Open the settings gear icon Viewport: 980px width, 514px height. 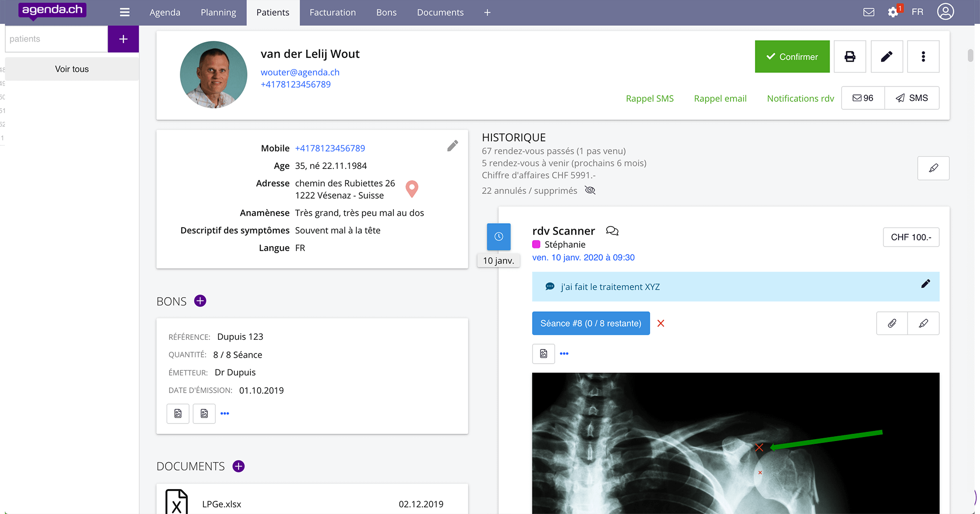click(893, 12)
